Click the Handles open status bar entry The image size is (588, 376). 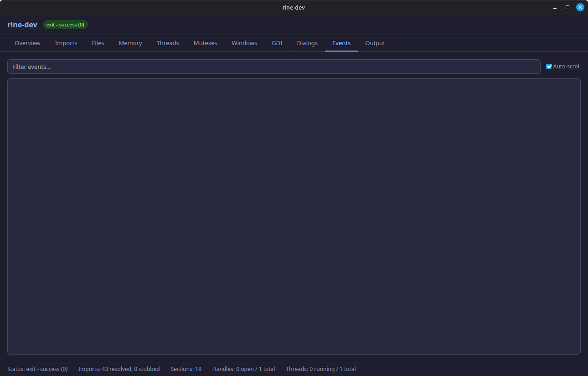tap(243, 369)
